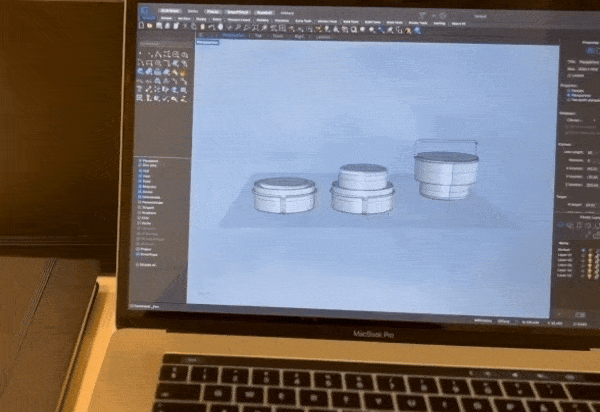Toggle History recording button

[287, 13]
